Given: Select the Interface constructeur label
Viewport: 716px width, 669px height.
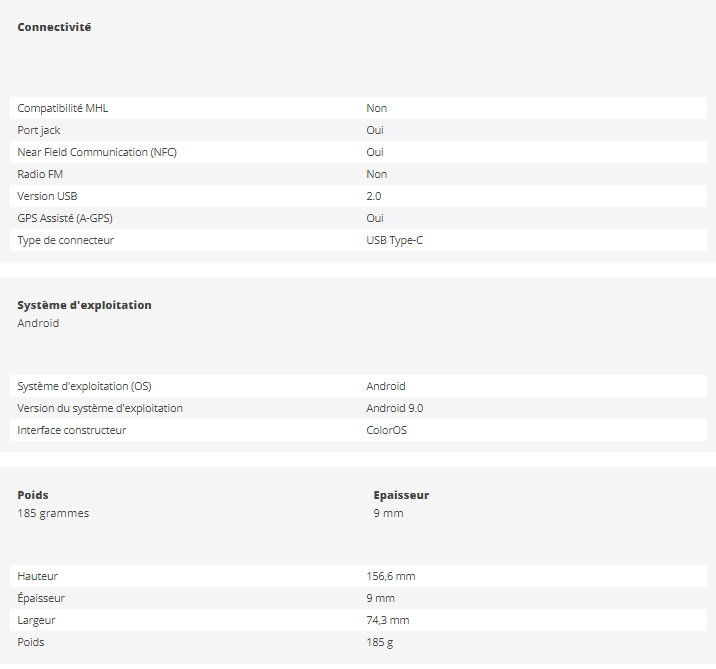Looking at the screenshot, I should pyautogui.click(x=71, y=430).
